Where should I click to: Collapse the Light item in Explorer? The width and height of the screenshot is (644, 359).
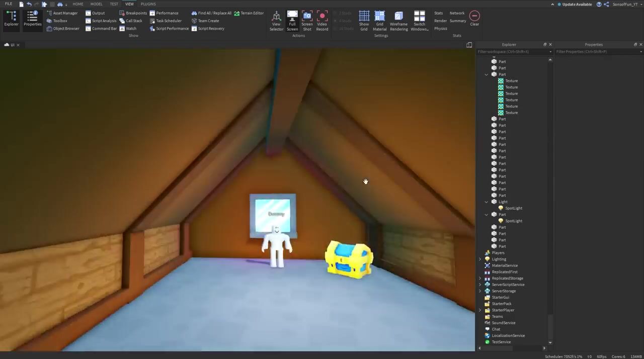pos(487,202)
